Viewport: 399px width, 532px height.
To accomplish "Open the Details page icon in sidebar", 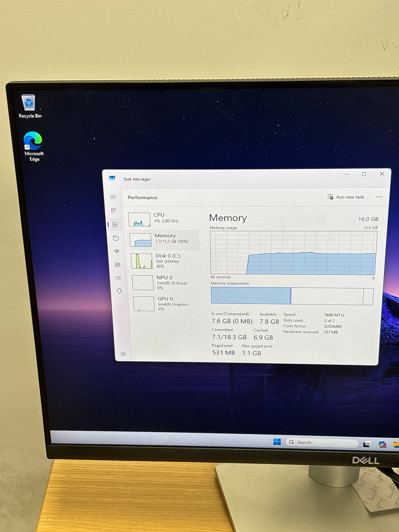I will coord(118,278).
